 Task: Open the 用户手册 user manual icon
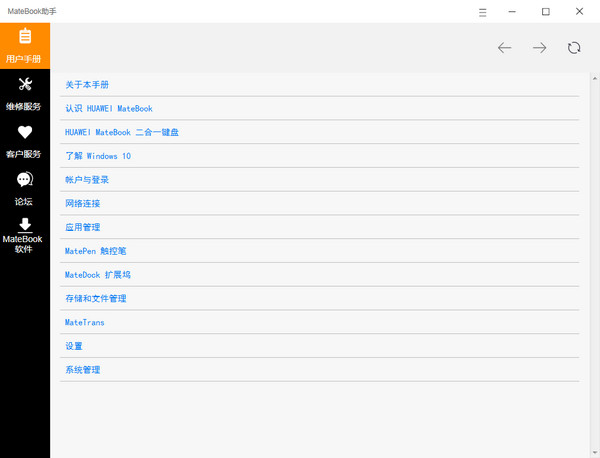(x=25, y=37)
